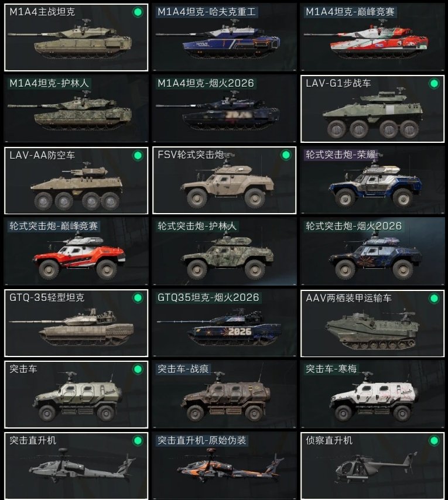448x500 pixels.
Task: Select the 轮式突击炮-荣耀 blue skin
Action: [x=372, y=180]
